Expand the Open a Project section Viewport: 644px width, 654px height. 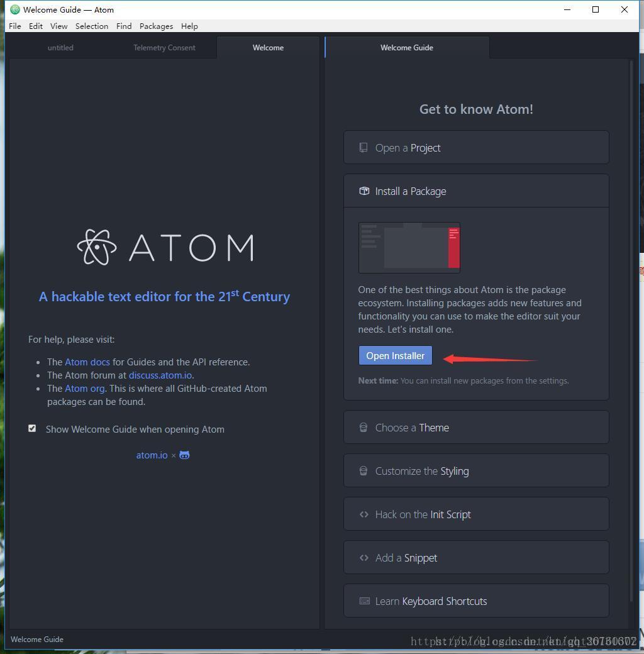(476, 148)
